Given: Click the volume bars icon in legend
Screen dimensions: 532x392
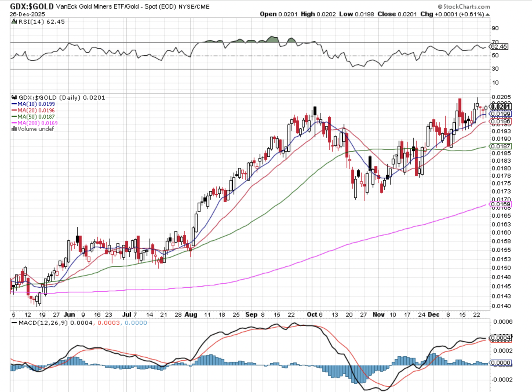Looking at the screenshot, I should coord(14,129).
